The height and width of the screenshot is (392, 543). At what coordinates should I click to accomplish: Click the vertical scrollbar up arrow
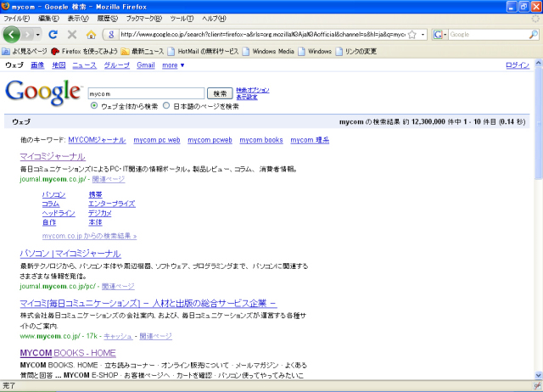pyautogui.click(x=539, y=64)
